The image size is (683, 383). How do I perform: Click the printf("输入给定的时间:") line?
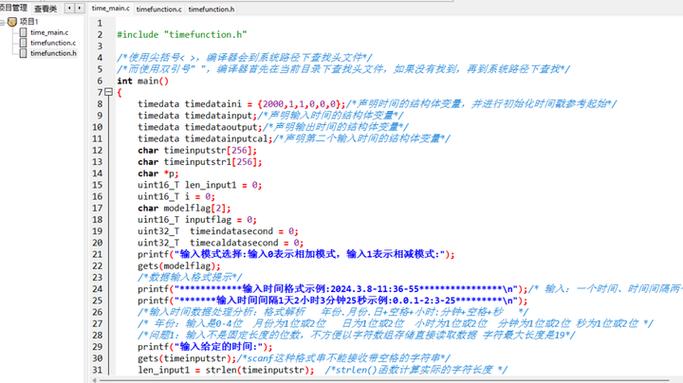[205, 347]
